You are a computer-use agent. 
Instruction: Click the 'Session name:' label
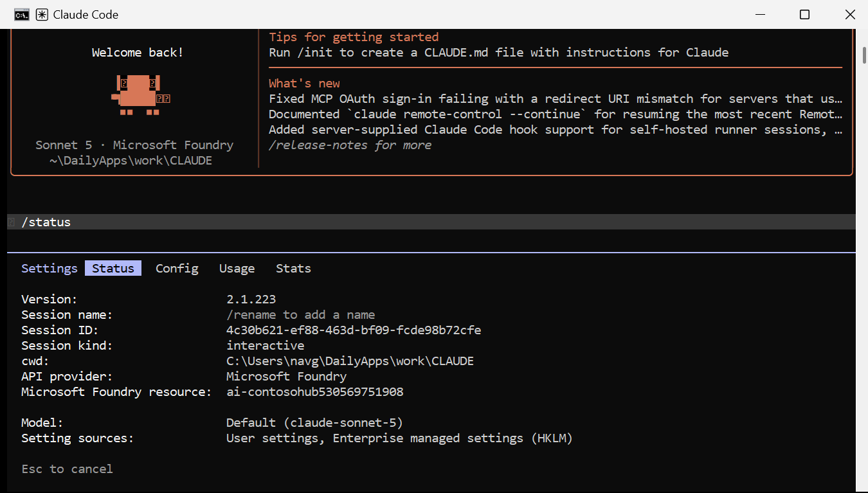(67, 315)
